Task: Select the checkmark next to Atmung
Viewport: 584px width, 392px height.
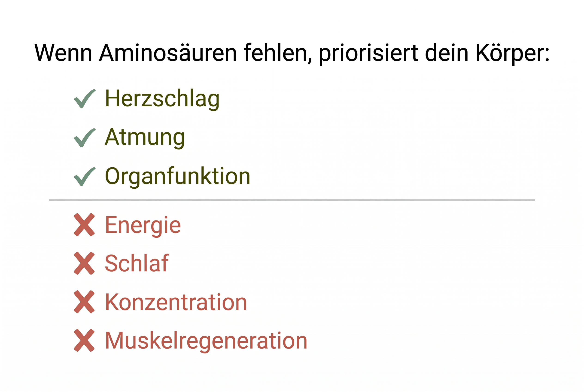Action: click(85, 138)
